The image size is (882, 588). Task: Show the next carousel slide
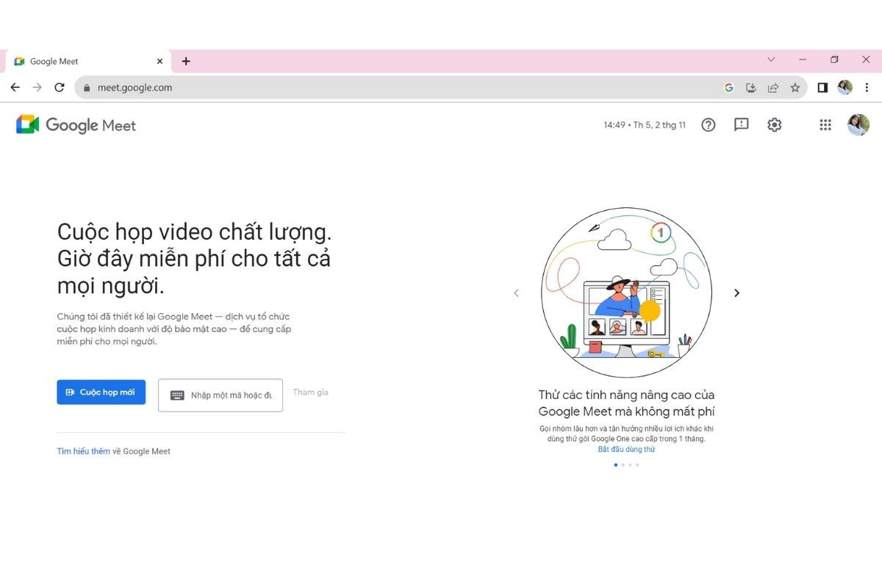(x=736, y=293)
